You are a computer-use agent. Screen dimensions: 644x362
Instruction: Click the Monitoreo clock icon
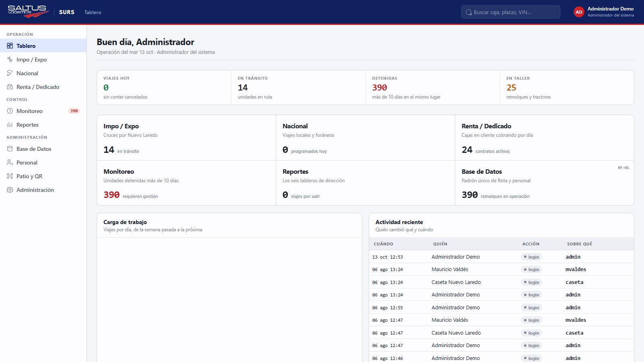pyautogui.click(x=10, y=111)
